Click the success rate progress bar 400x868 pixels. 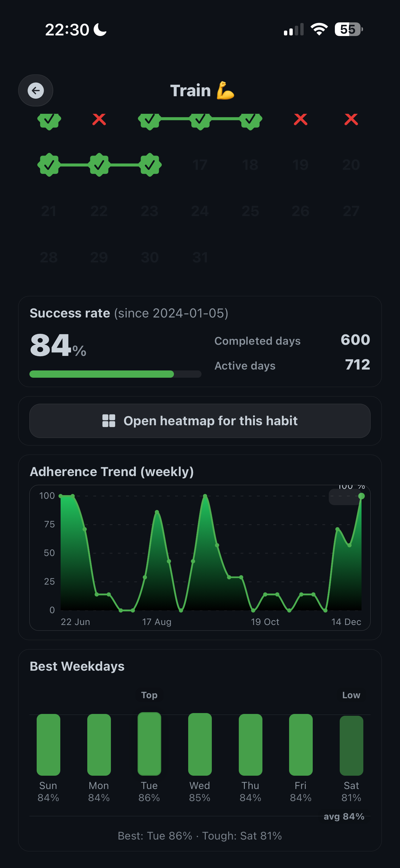115,374
